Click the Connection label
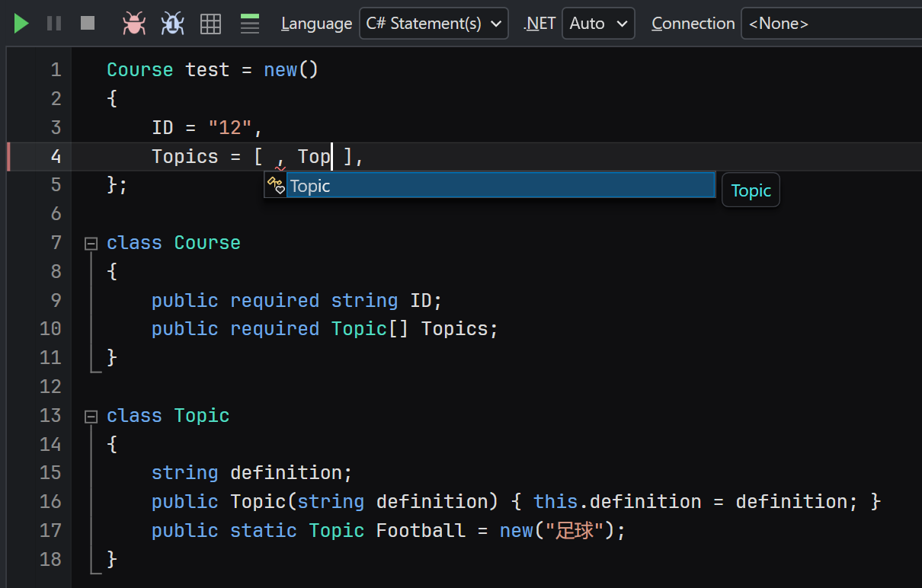Image resolution: width=922 pixels, height=588 pixels. (x=693, y=24)
